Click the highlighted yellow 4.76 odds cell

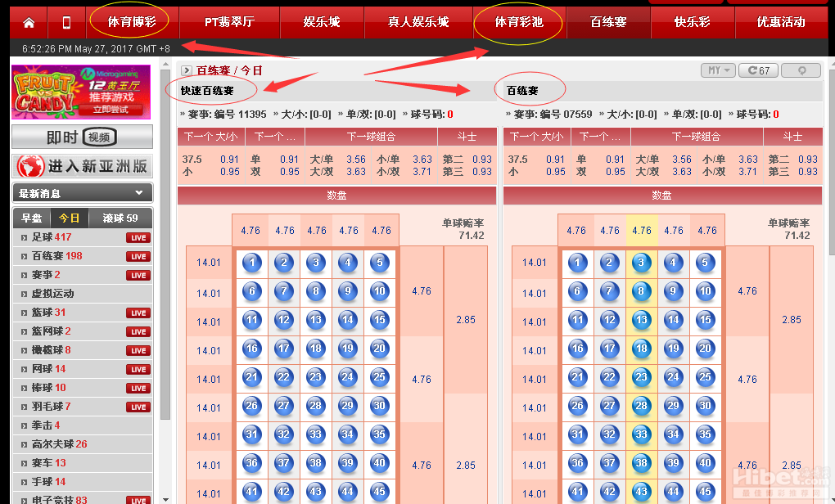pyautogui.click(x=642, y=231)
